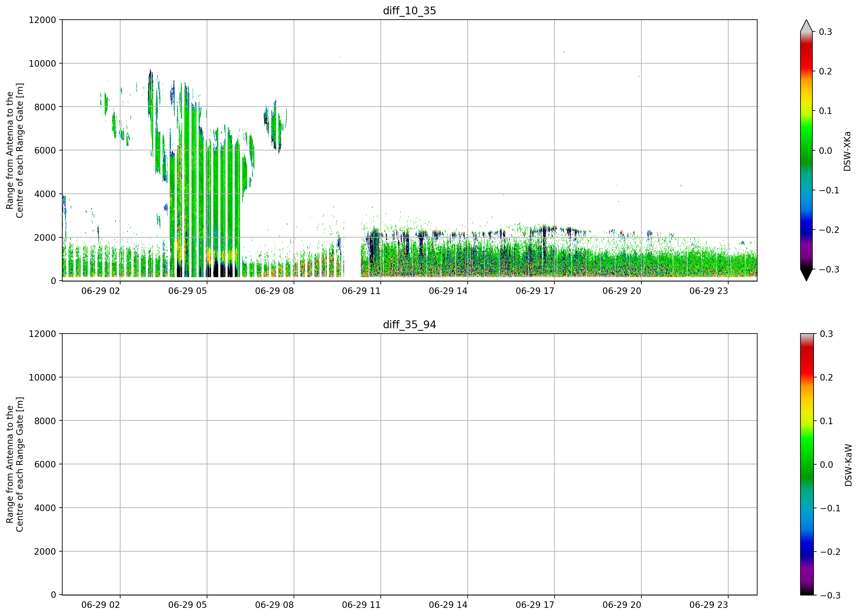Click the diff_10_35 plot title
The height and width of the screenshot is (616, 859).
[x=409, y=11]
